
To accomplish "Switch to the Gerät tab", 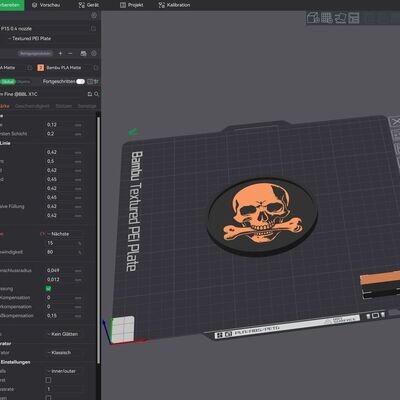I will (x=88, y=5).
